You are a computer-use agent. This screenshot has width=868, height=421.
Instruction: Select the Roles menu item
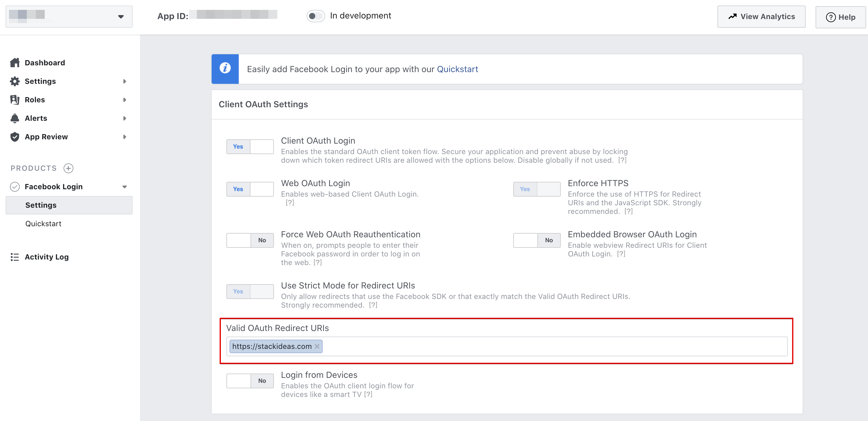[35, 100]
